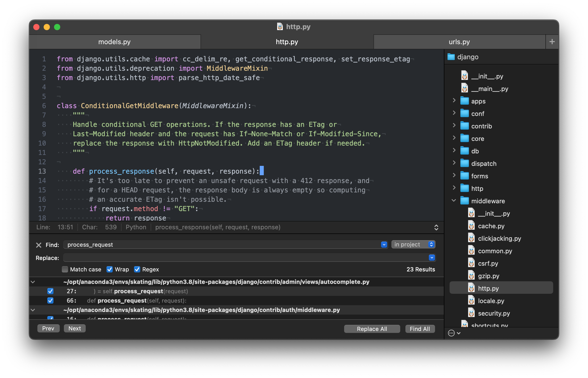
Task: Uncheck the line 27 result checkbox
Action: pos(50,291)
